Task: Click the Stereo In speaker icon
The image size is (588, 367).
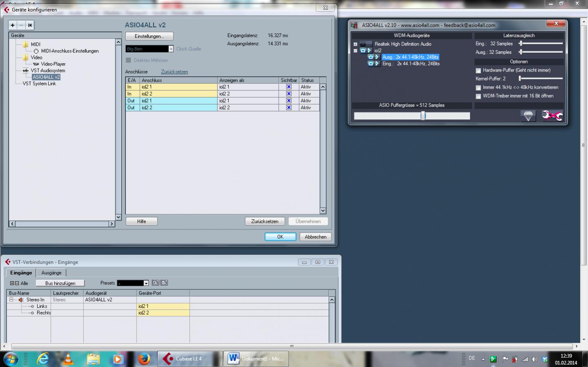Action: pos(21,300)
